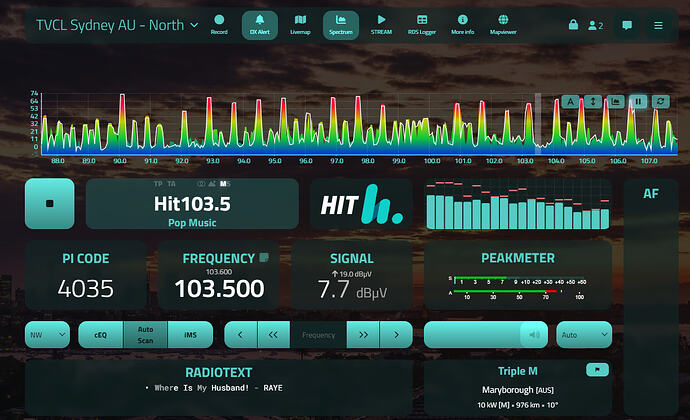Image resolution: width=690 pixels, height=420 pixels.
Task: Click the Record icon in the toolbar
Action: [x=219, y=25]
